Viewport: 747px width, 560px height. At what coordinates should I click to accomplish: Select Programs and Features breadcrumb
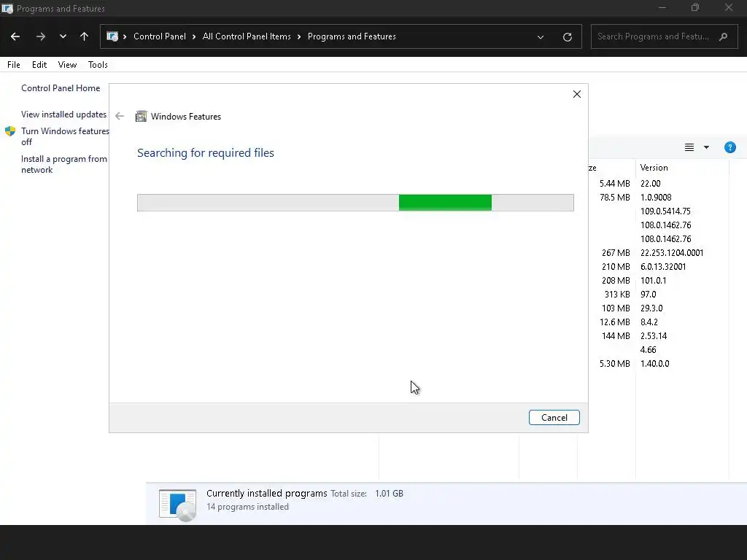352,36
